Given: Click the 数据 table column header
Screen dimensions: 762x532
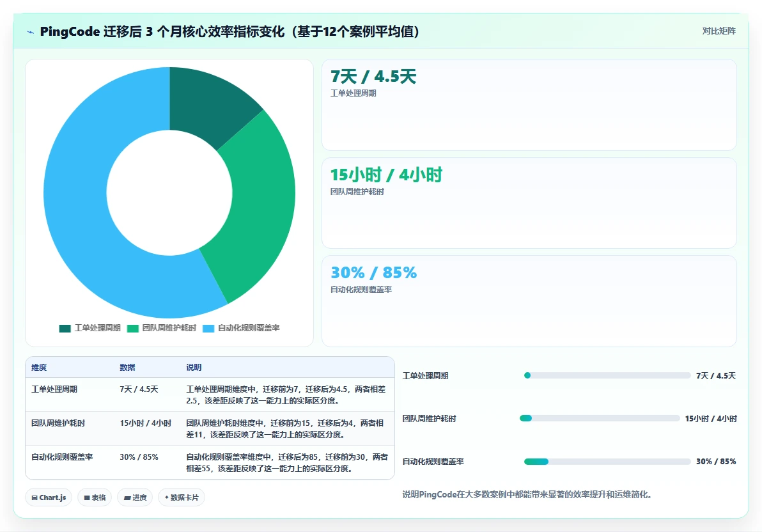Looking at the screenshot, I should coord(127,368).
